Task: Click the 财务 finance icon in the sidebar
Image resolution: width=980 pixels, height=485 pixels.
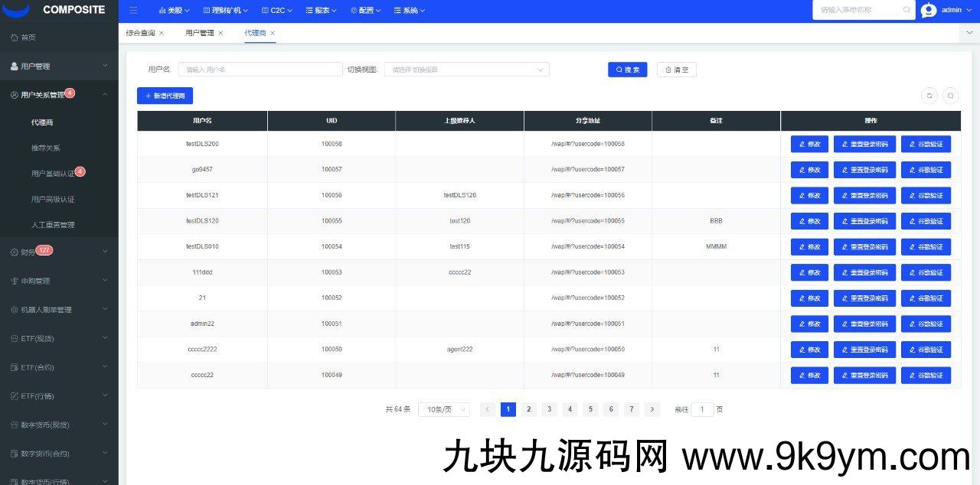Action: [14, 251]
